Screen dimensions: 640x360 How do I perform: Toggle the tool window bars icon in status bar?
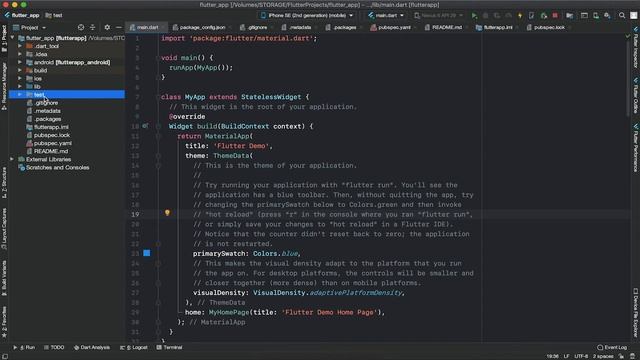click(4, 356)
